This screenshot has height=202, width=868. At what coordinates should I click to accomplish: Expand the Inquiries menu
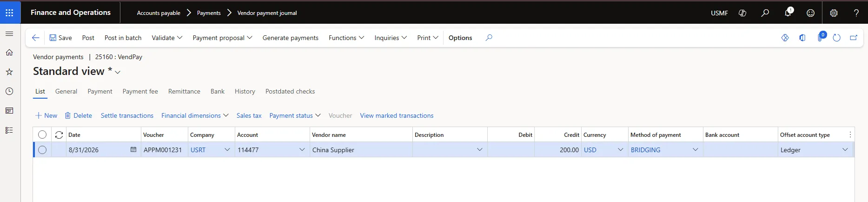[391, 38]
